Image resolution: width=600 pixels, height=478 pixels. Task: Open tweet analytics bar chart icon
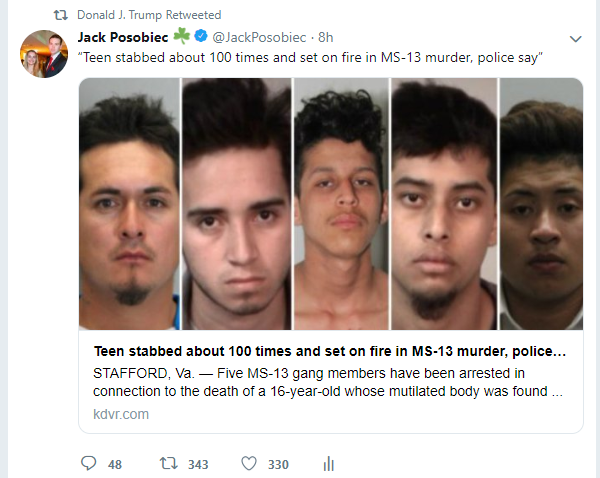coord(329,463)
